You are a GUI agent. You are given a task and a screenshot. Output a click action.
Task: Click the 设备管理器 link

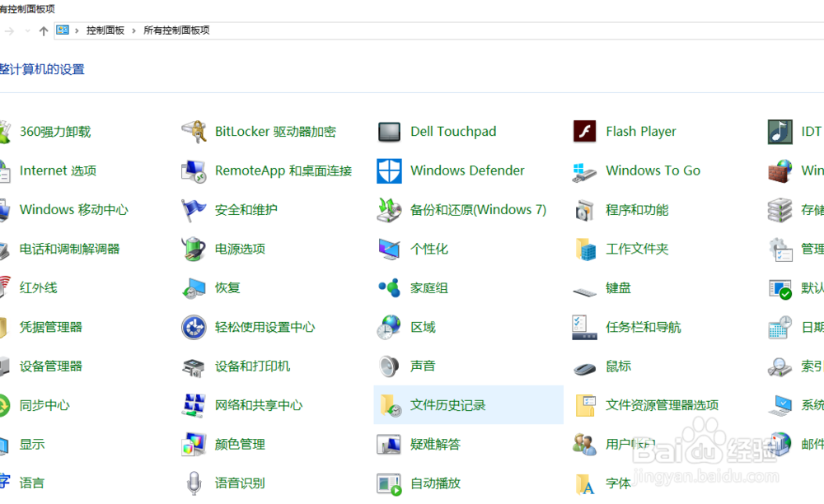coord(51,366)
